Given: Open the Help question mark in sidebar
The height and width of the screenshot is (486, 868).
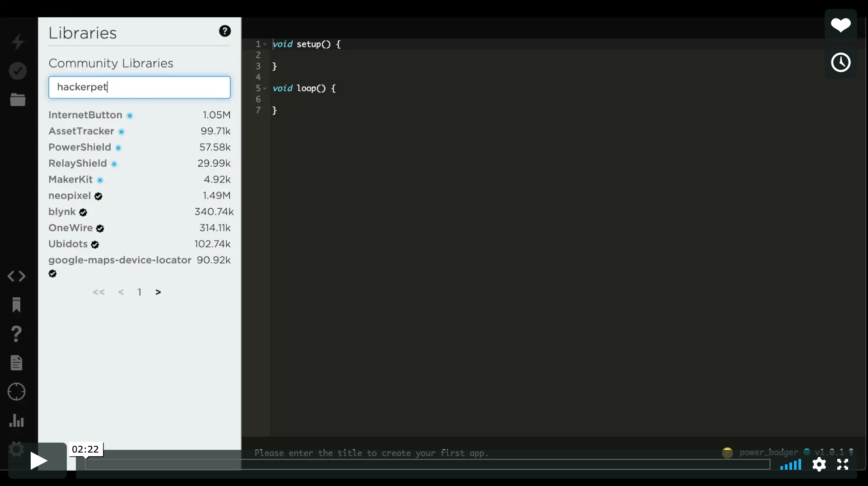Looking at the screenshot, I should click(x=17, y=334).
